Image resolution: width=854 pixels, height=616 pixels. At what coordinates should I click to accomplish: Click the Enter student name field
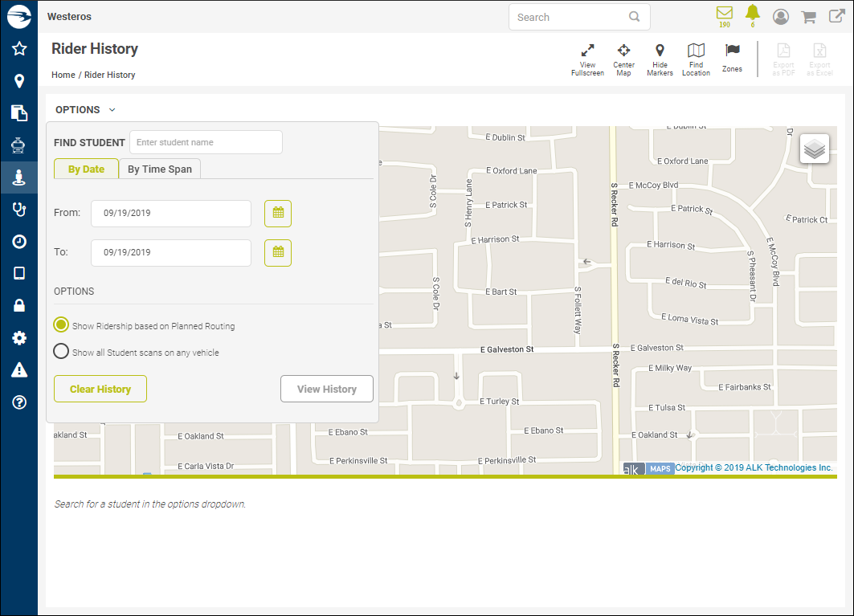click(x=206, y=142)
